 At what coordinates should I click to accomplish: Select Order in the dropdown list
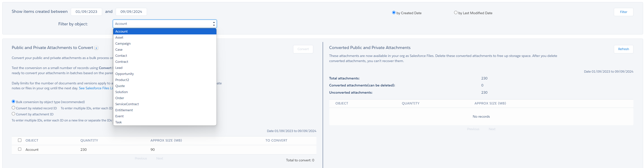[165, 98]
